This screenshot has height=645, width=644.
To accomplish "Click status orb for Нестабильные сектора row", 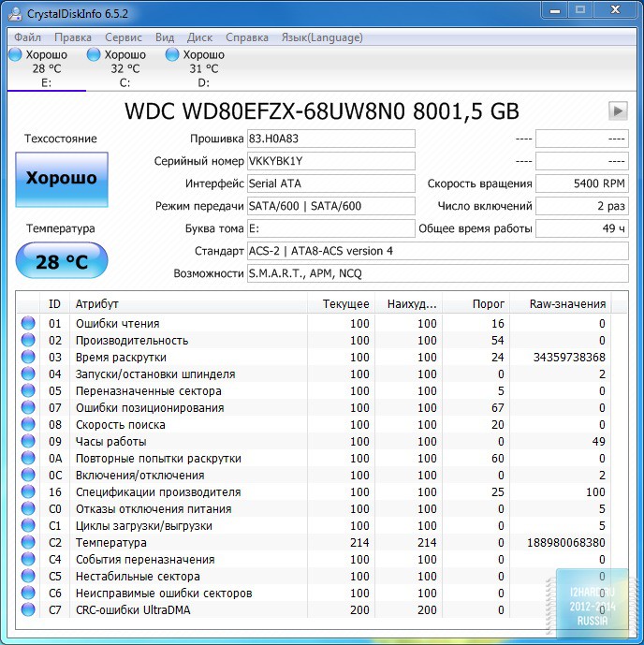I will (28, 576).
